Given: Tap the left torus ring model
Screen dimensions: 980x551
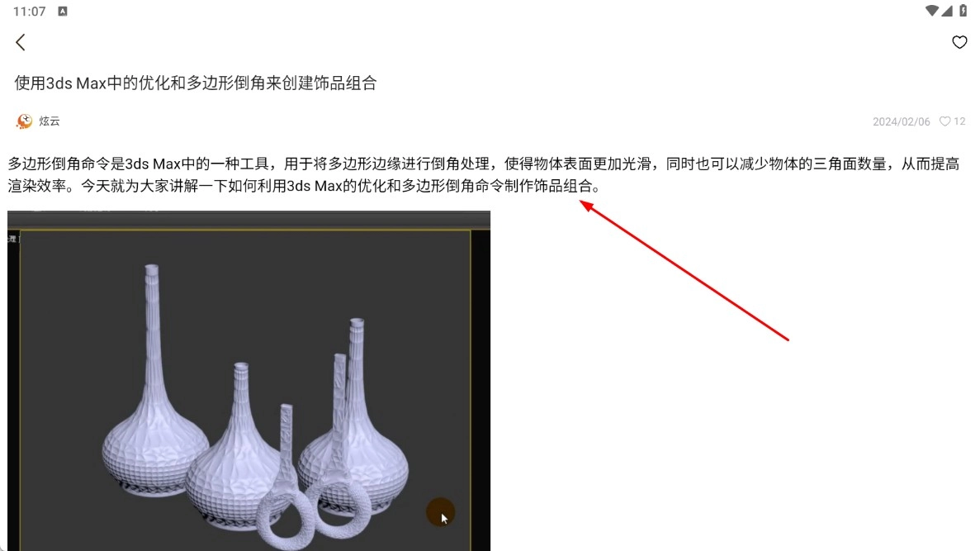Looking at the screenshot, I should pos(279,516).
